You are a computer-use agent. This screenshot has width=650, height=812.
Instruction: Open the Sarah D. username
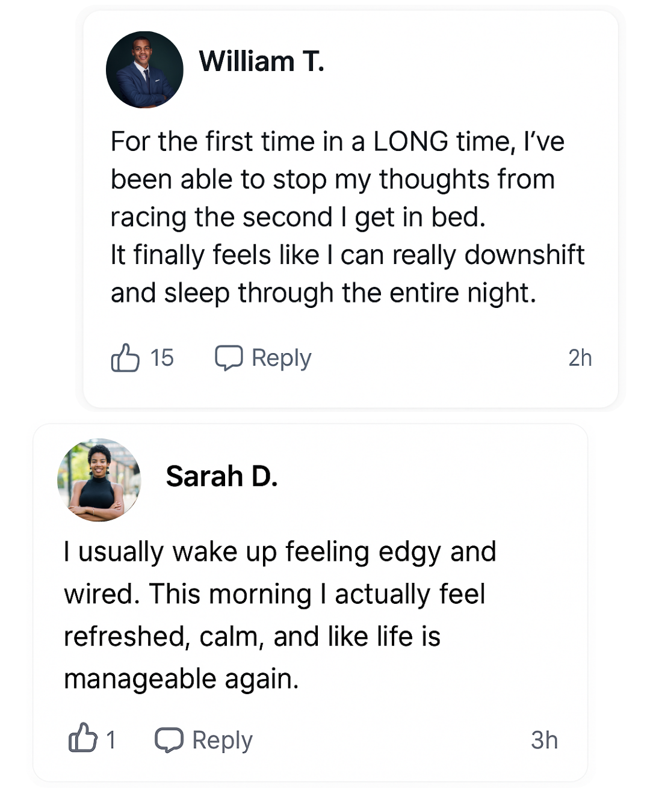coord(221,476)
